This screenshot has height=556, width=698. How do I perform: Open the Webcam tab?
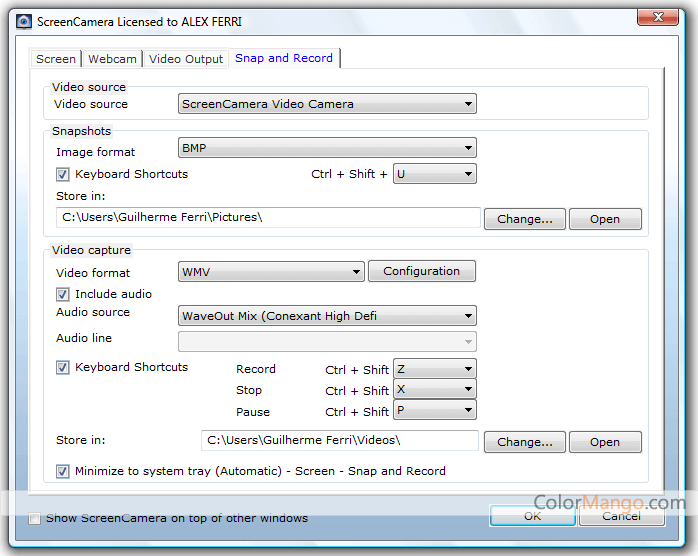click(x=113, y=59)
